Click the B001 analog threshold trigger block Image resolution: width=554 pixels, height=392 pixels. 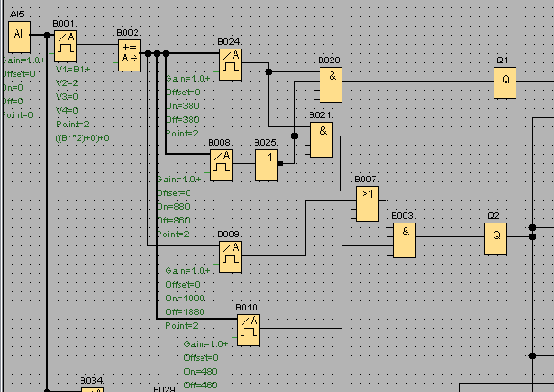pos(65,43)
